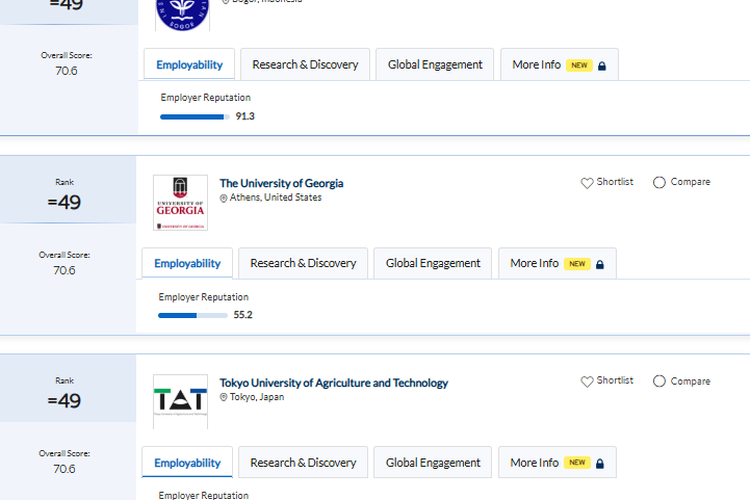
Task: Click the Tokyo University of Agriculture logo
Action: coord(180,401)
